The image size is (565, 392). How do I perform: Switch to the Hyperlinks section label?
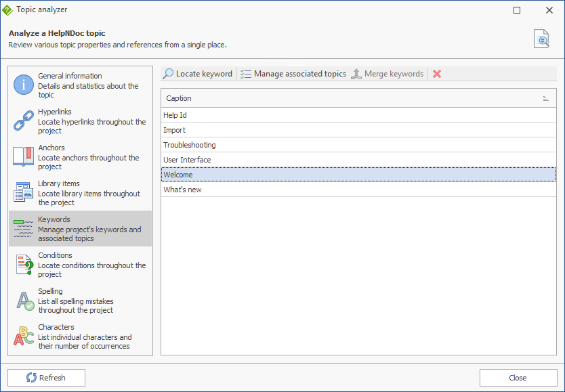[x=55, y=112]
